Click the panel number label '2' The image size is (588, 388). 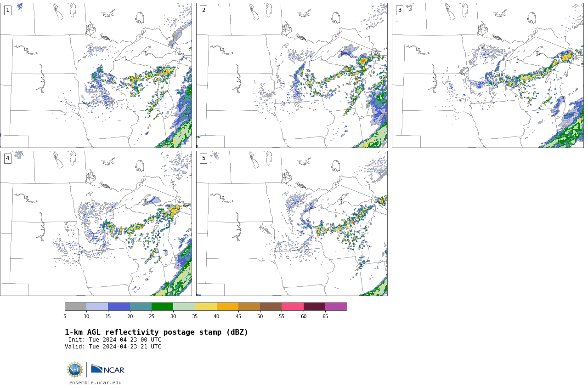(x=204, y=10)
